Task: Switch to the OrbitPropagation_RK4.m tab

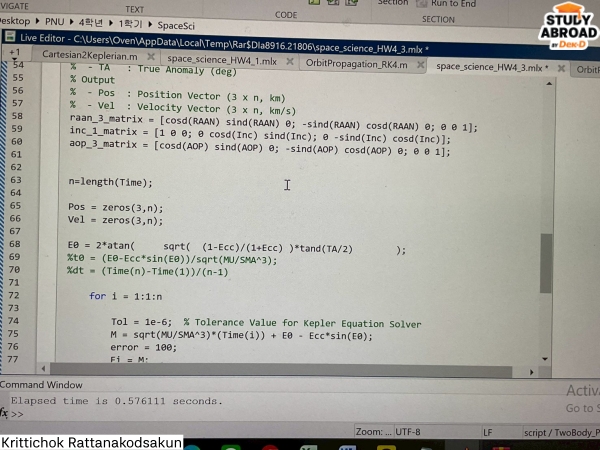Action: click(355, 63)
